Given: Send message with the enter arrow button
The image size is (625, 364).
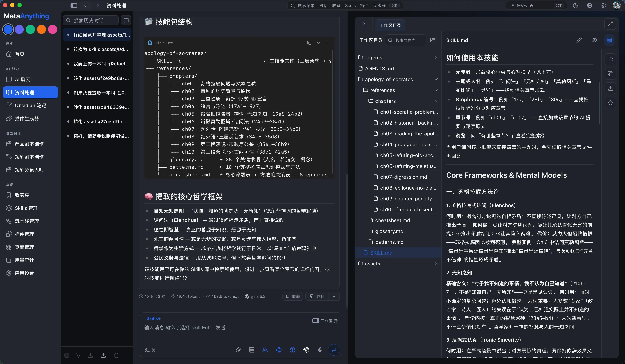Looking at the screenshot, I should (334, 350).
